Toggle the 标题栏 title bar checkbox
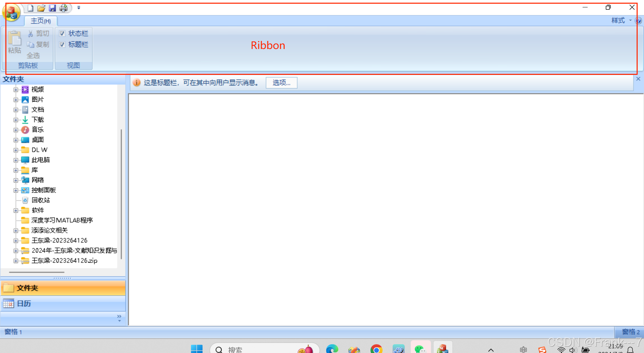Viewport: 644px width, 353px height. tap(62, 44)
